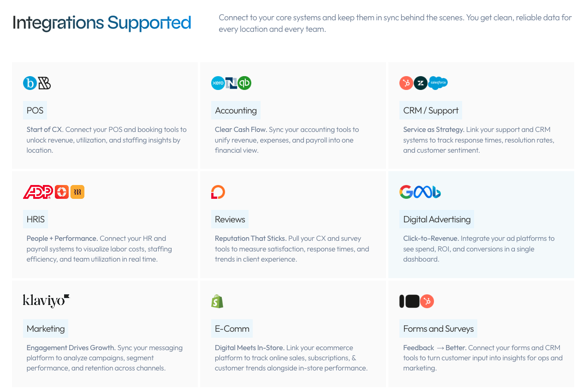Click the Salesforce cloud logo
588x388 pixels.
coord(438,83)
